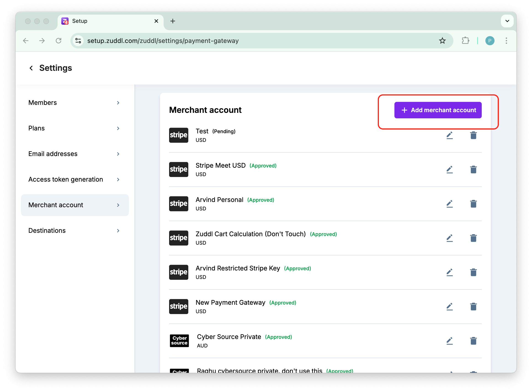Delete the Stripe Meet USD account
The height and width of the screenshot is (392, 532).
[473, 170]
